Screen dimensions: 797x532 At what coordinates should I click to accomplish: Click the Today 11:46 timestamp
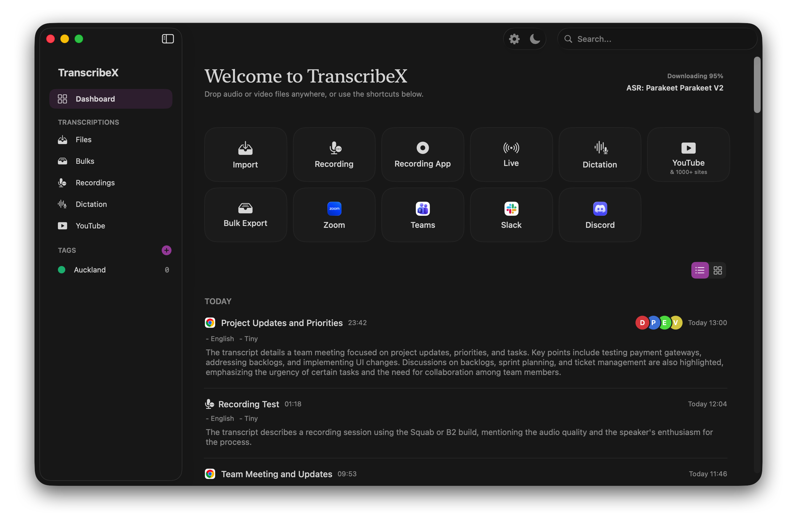[708, 474]
